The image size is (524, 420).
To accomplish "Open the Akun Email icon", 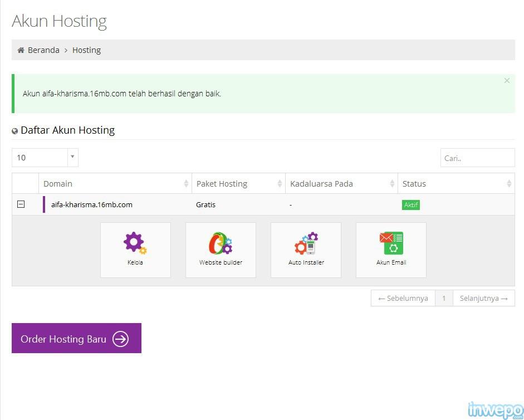I will pyautogui.click(x=391, y=244).
